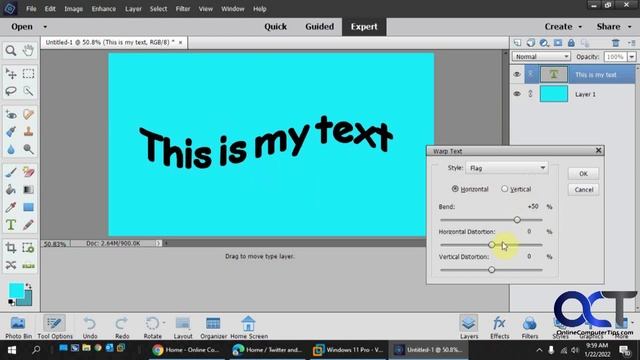Image resolution: width=640 pixels, height=360 pixels.
Task: Switch to Guided mode tab
Action: pos(320,27)
